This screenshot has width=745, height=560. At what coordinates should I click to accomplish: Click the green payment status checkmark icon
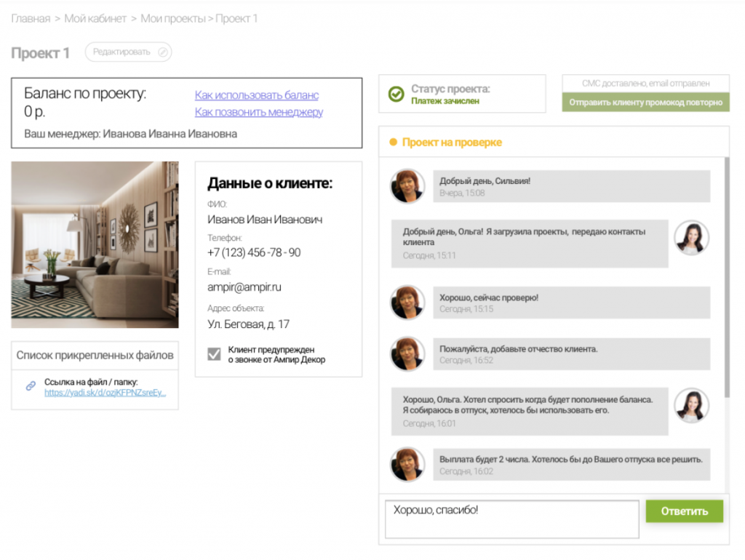click(x=396, y=95)
